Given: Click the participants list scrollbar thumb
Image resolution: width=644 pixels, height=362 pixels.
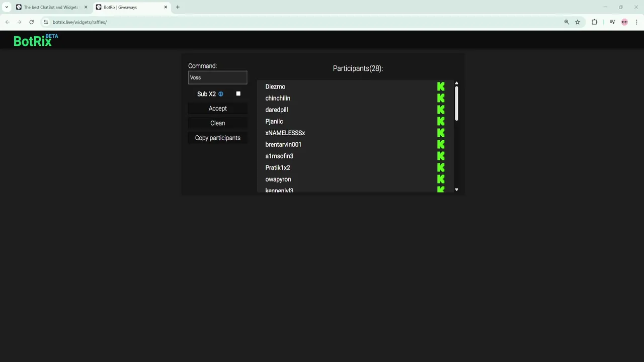Looking at the screenshot, I should (456, 103).
